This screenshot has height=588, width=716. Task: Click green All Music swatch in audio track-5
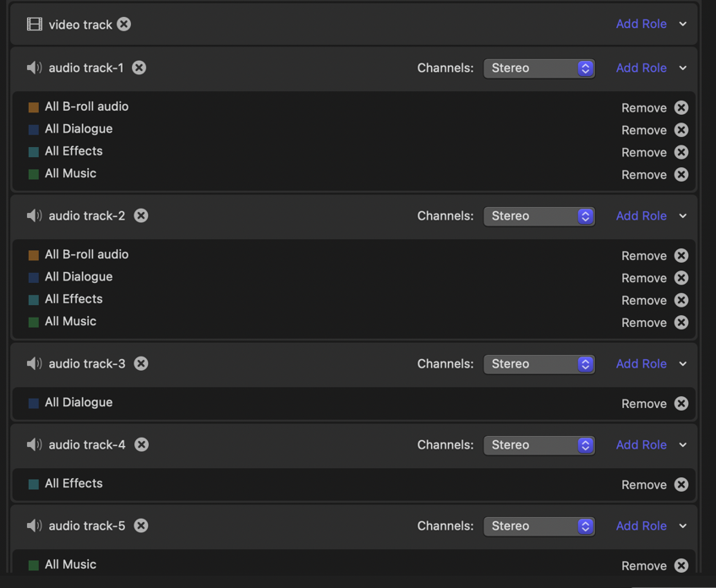pos(34,565)
